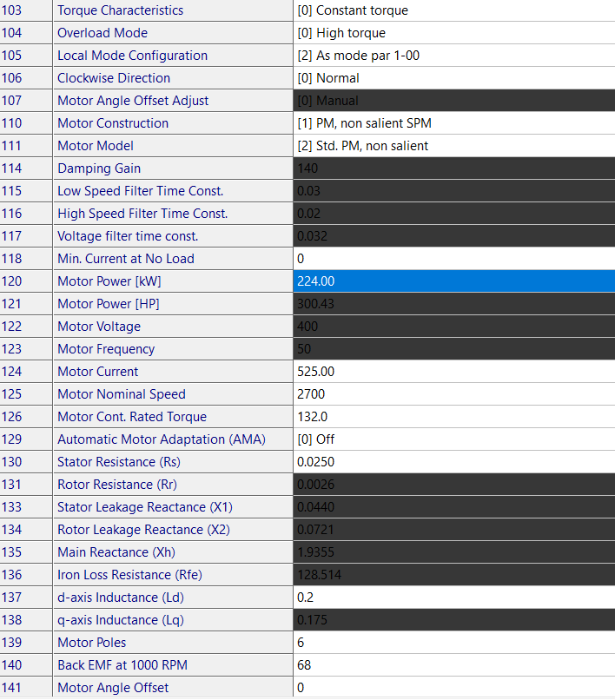Image resolution: width=615 pixels, height=700 pixels.
Task: Select Main Reactance (Xh) label
Action: pos(116,552)
